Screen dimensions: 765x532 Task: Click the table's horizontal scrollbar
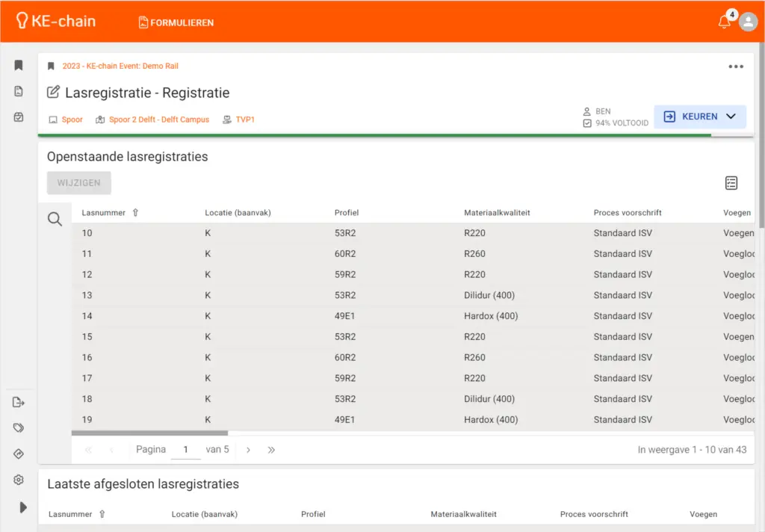[149, 433]
